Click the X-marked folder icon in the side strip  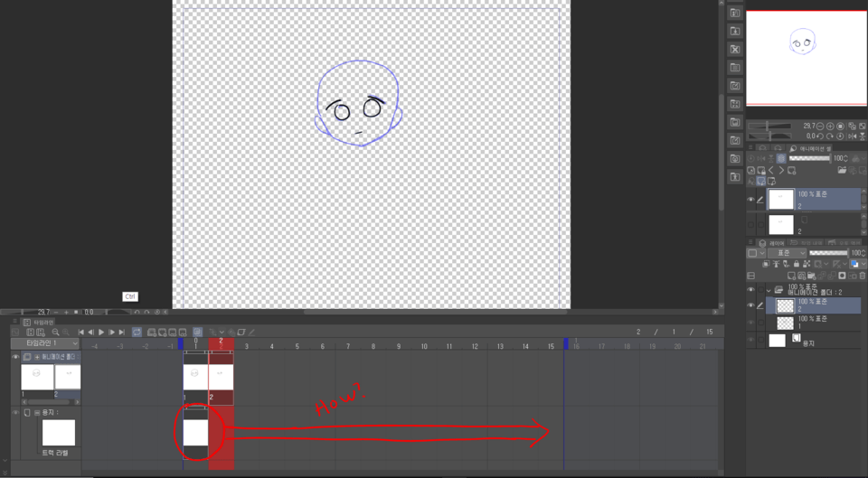tap(735, 49)
